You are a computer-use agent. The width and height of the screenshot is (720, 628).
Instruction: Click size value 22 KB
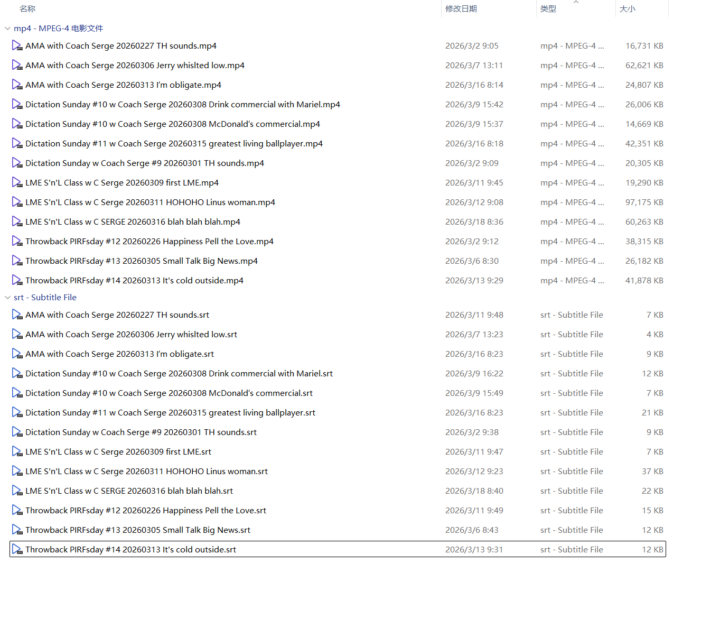pos(652,491)
